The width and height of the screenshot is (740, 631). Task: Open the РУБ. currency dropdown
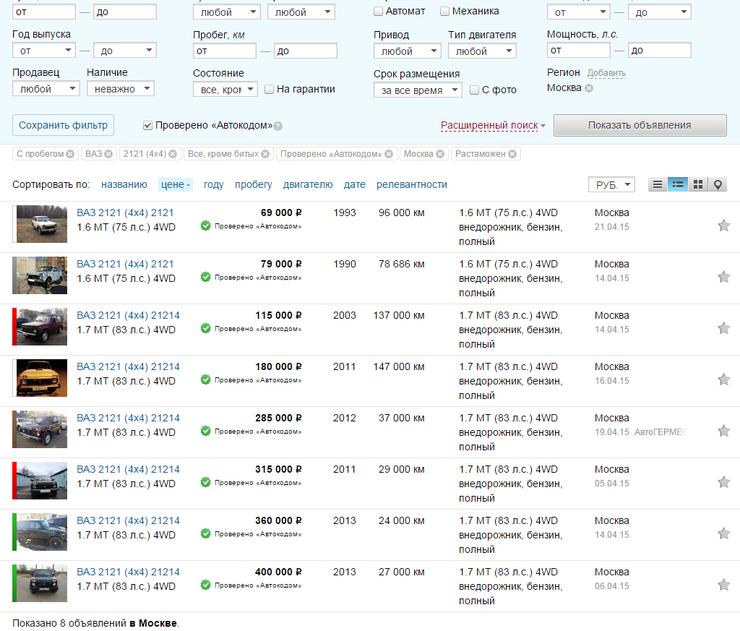click(612, 185)
